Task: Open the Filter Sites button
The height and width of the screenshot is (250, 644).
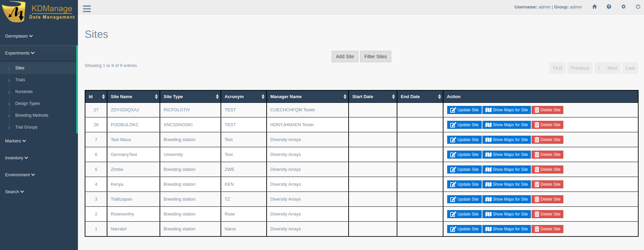Action: point(375,56)
